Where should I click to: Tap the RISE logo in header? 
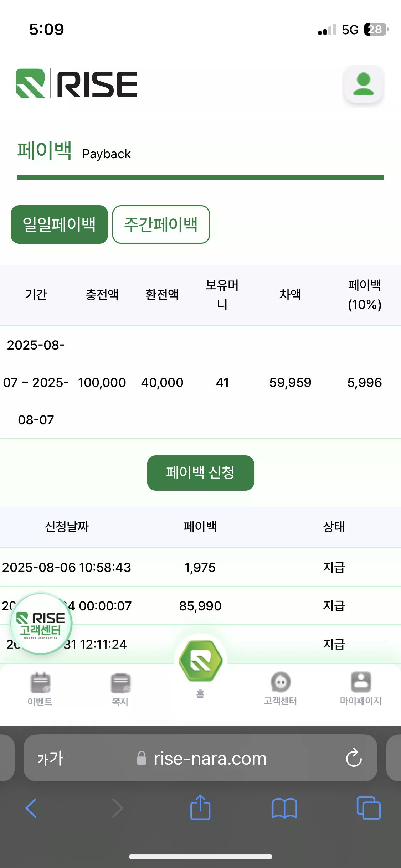coord(77,84)
